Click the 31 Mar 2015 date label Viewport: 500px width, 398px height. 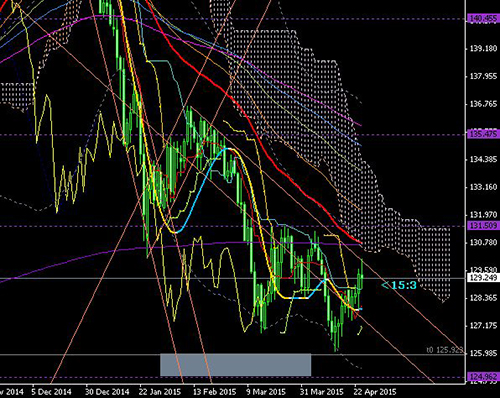[x=322, y=391]
